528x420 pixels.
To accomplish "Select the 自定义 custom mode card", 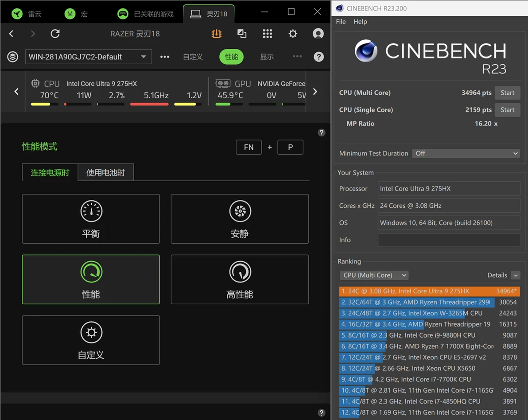I will pos(91,340).
